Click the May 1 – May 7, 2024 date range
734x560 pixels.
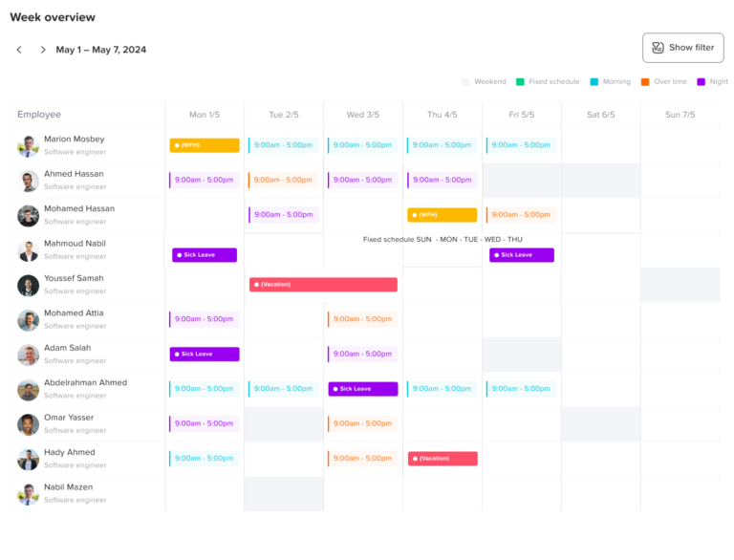point(101,50)
